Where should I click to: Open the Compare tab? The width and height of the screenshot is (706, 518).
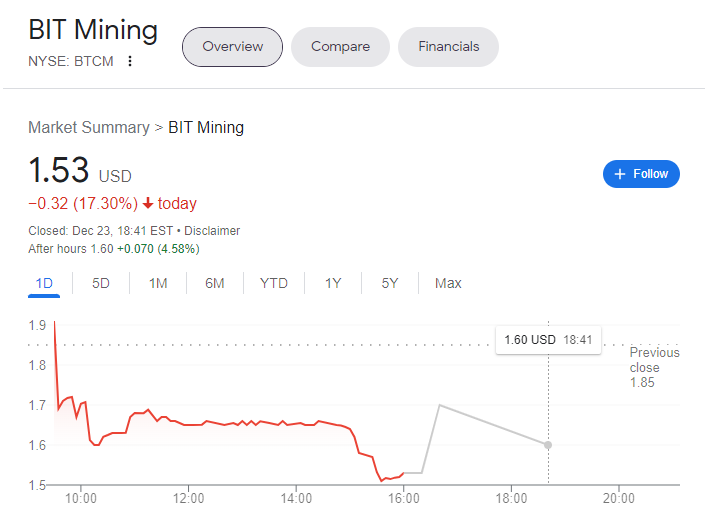(340, 46)
